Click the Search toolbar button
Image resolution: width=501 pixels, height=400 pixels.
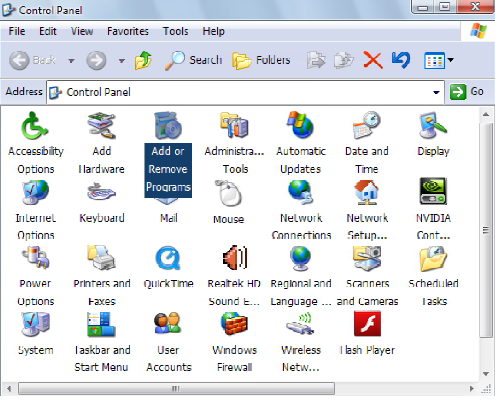coord(193,60)
